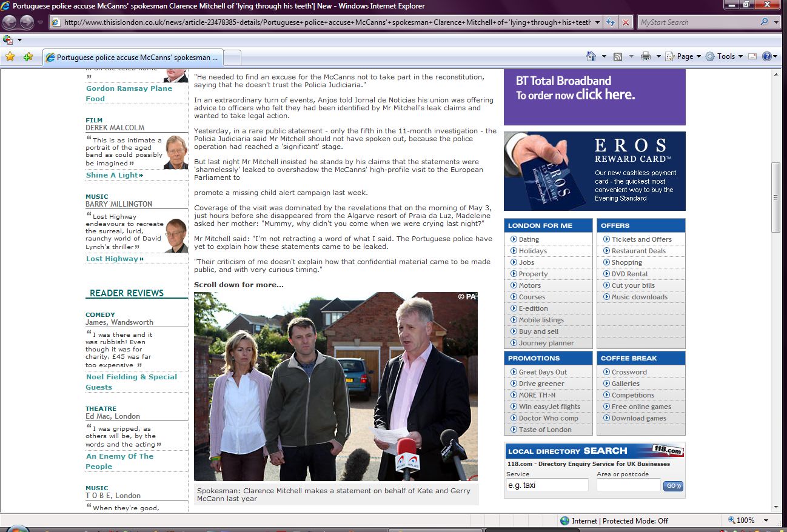Click the Help question mark icon
Viewport: 787px width, 532px height.
tap(766, 56)
